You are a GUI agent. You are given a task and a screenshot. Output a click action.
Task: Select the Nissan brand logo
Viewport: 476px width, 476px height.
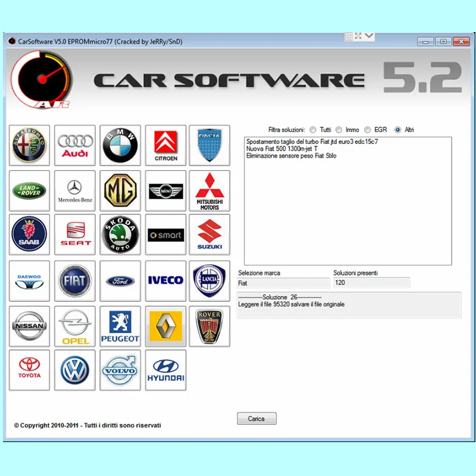click(29, 326)
